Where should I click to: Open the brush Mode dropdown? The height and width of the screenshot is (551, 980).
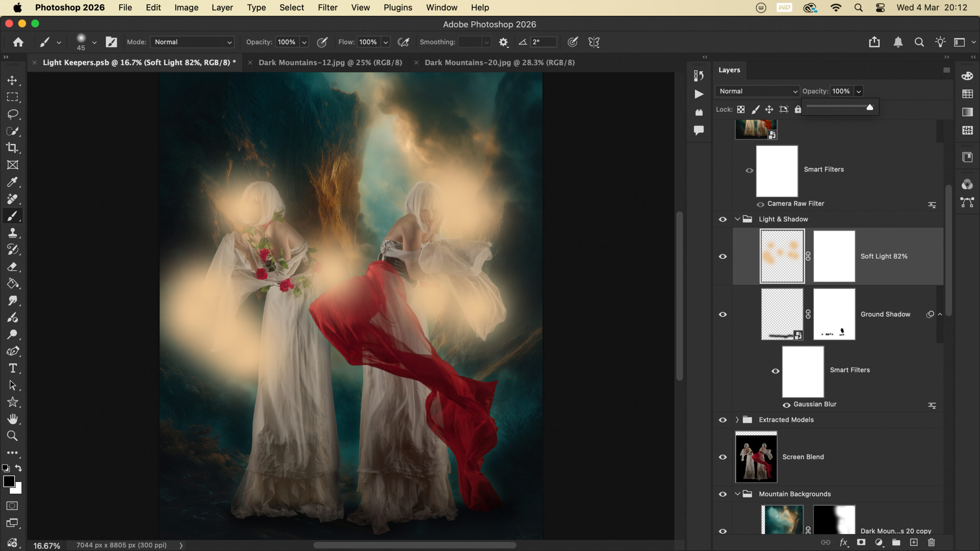point(192,42)
